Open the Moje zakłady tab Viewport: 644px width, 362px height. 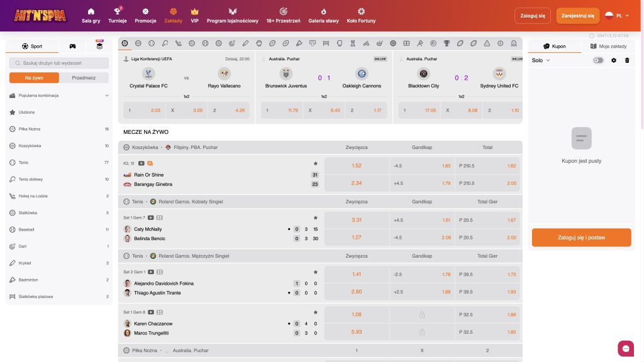[608, 47]
